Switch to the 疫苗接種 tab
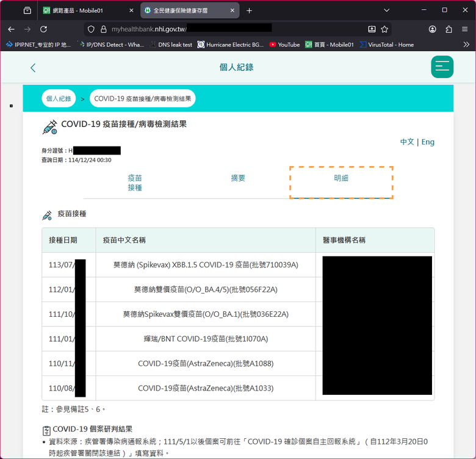Viewport: 476px width, 459px height. (135, 183)
